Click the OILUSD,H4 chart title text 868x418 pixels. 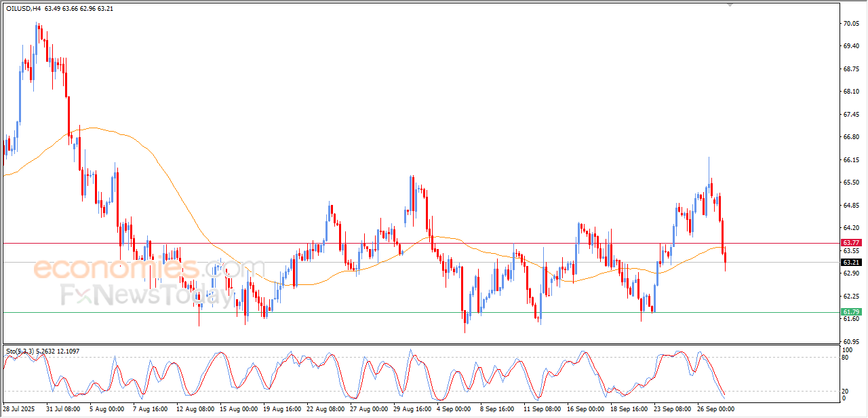pyautogui.click(x=23, y=9)
